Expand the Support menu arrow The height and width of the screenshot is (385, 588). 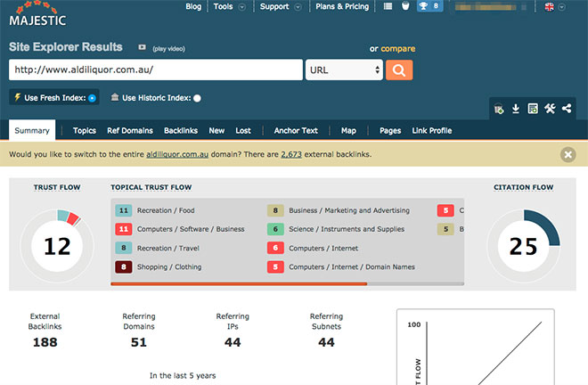[x=298, y=7]
